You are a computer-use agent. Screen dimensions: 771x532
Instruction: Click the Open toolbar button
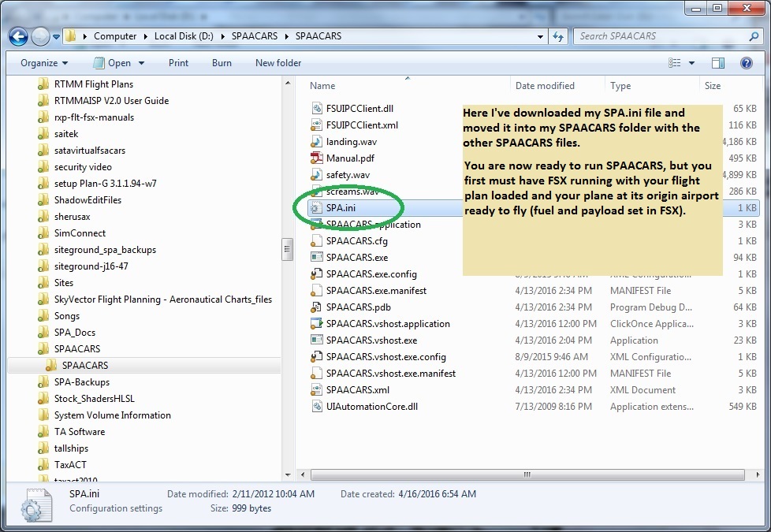(x=112, y=63)
